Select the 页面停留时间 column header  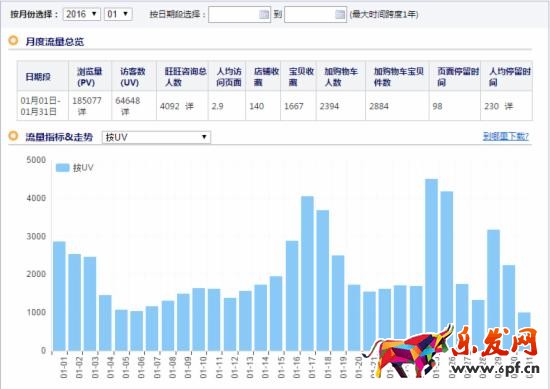[x=455, y=76]
